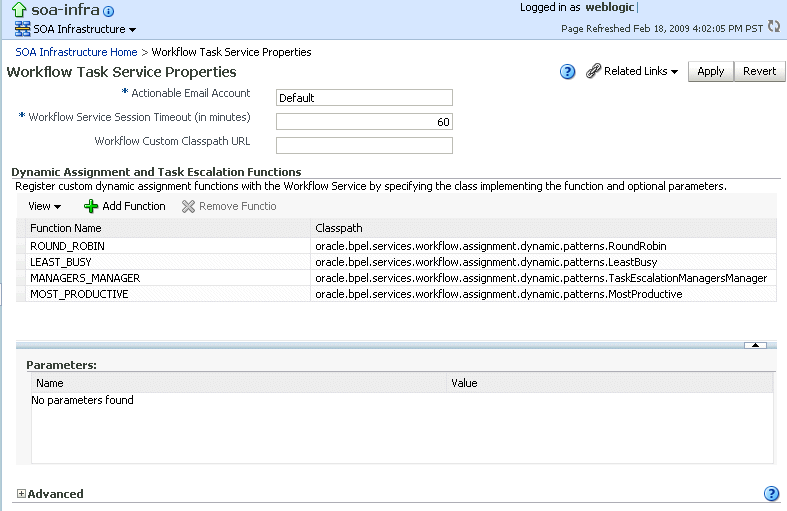787x511 pixels.
Task: Click the Revert button
Action: point(759,71)
